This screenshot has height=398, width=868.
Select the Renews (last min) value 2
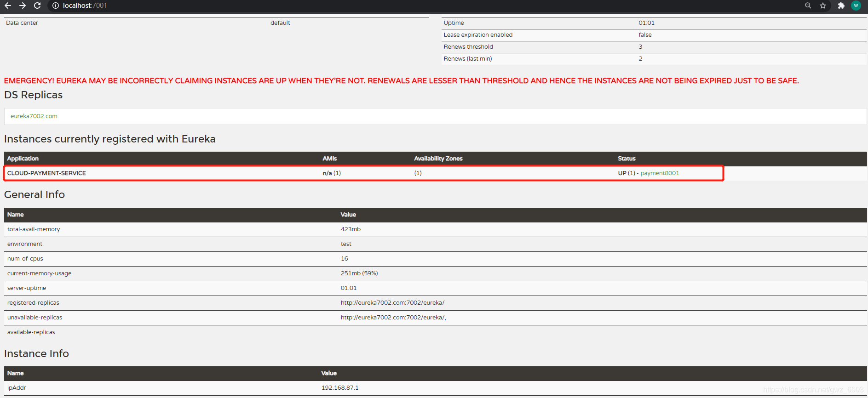[x=640, y=59]
